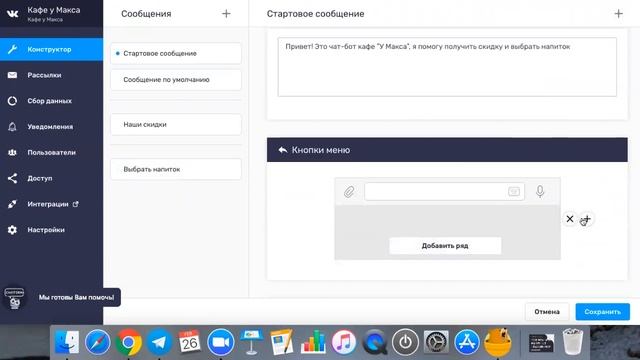Open System Preferences from the dock

tap(436, 342)
